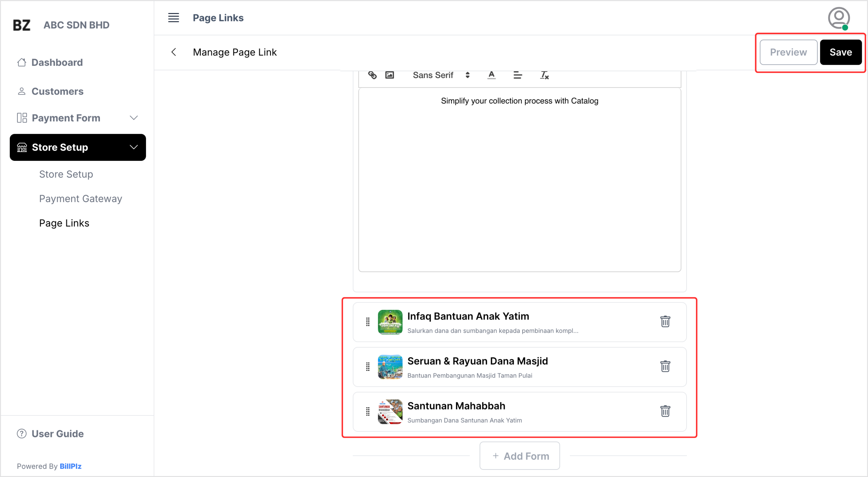Click the Save button
The height and width of the screenshot is (477, 868).
[840, 52]
